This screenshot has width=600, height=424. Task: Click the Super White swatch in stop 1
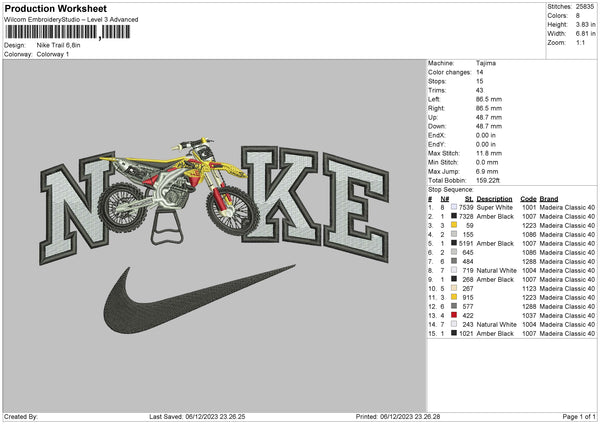pyautogui.click(x=454, y=207)
